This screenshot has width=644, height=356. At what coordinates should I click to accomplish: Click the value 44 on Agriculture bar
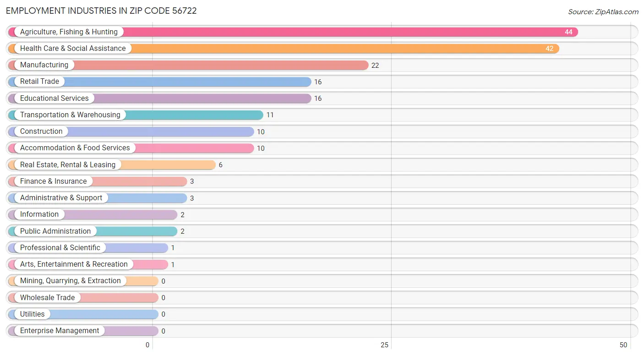tap(568, 32)
